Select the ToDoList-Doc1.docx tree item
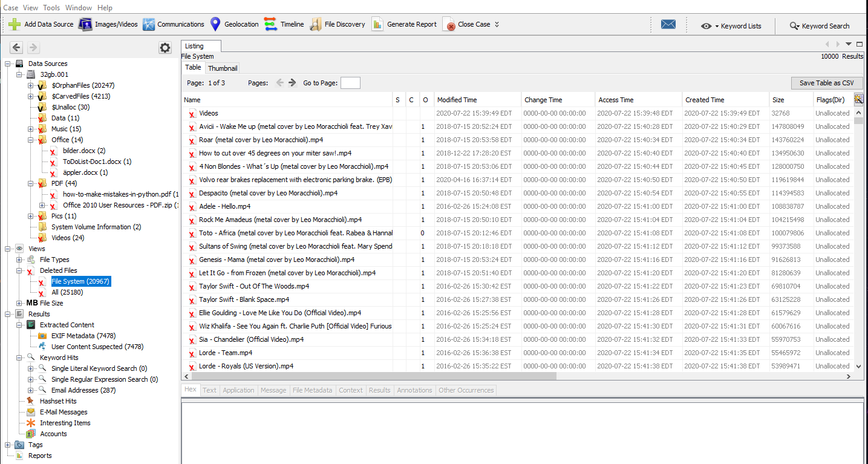Viewport: 868px width, 464px height. coord(97,162)
